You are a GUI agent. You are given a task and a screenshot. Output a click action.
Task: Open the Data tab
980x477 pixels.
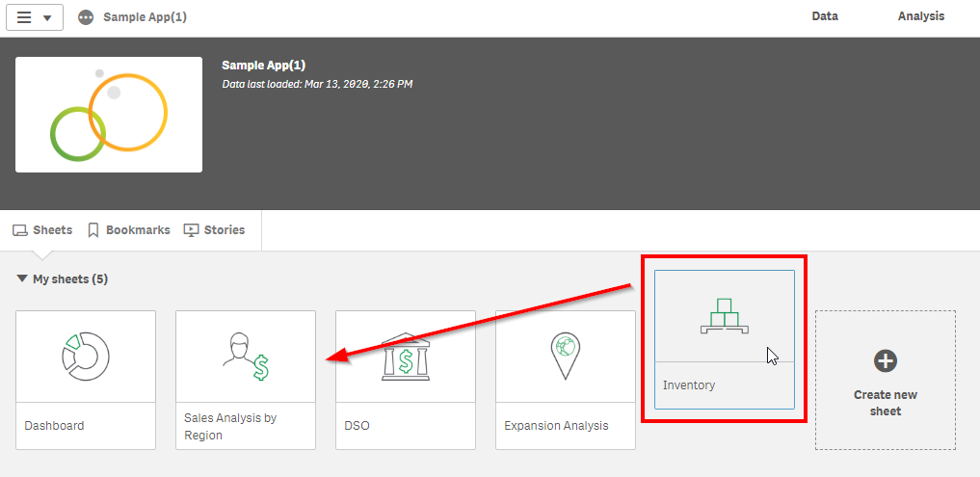point(824,16)
